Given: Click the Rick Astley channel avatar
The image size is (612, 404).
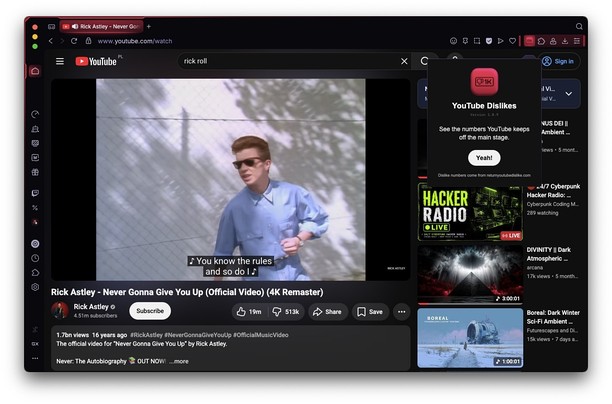Looking at the screenshot, I should (60, 311).
